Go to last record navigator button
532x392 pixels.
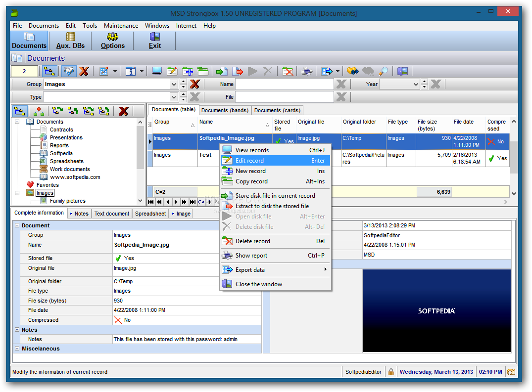(x=193, y=202)
